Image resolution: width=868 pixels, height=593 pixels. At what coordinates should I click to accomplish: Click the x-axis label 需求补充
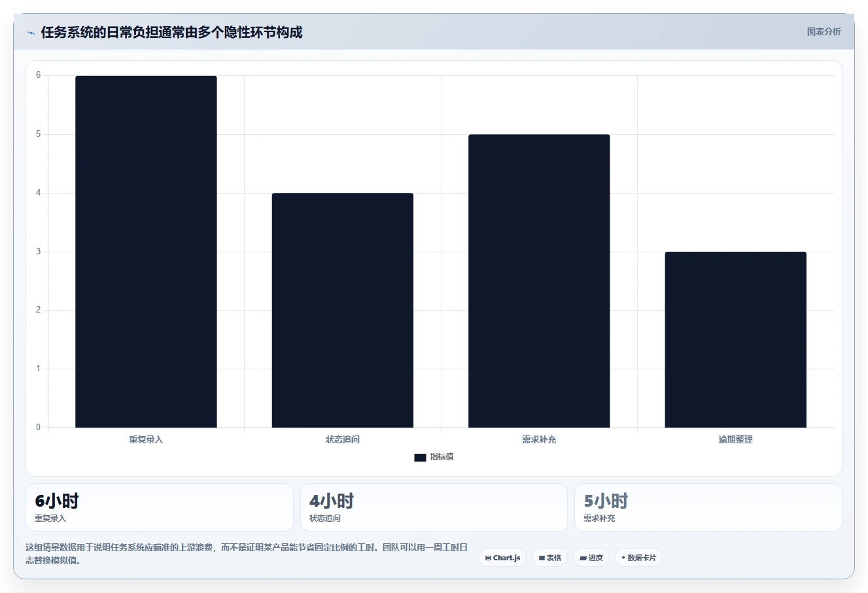(539, 439)
